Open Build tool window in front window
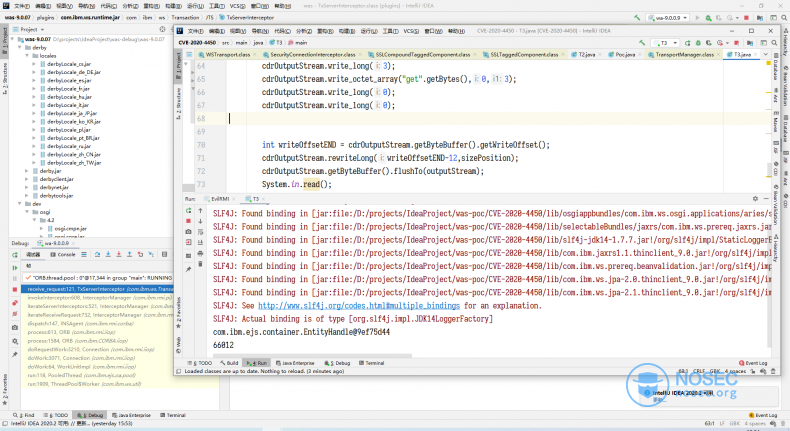This screenshot has height=431, width=790. (229, 363)
